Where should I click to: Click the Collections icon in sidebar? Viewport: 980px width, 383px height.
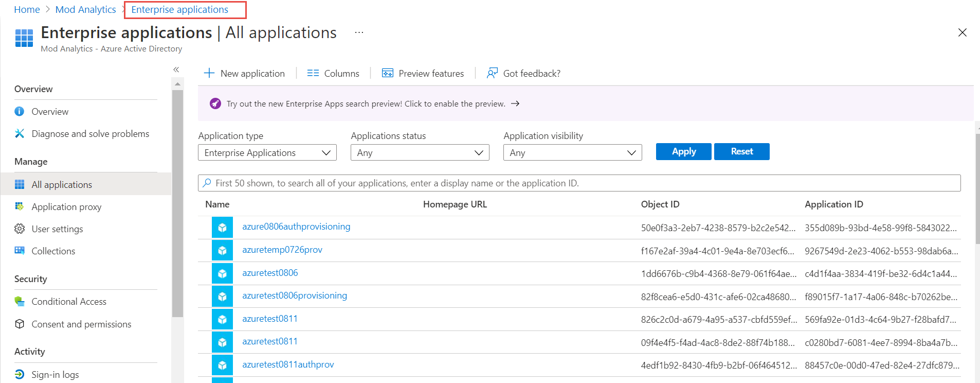(20, 251)
